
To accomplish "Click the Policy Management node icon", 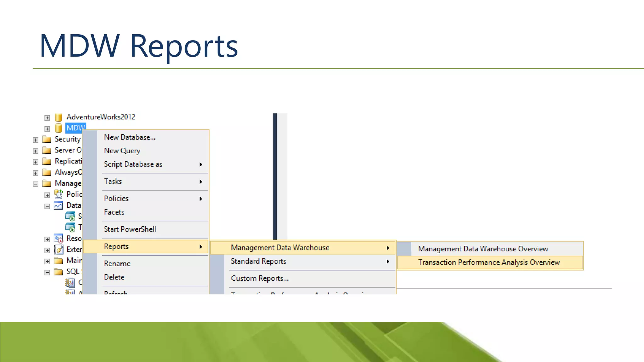I will [58, 195].
